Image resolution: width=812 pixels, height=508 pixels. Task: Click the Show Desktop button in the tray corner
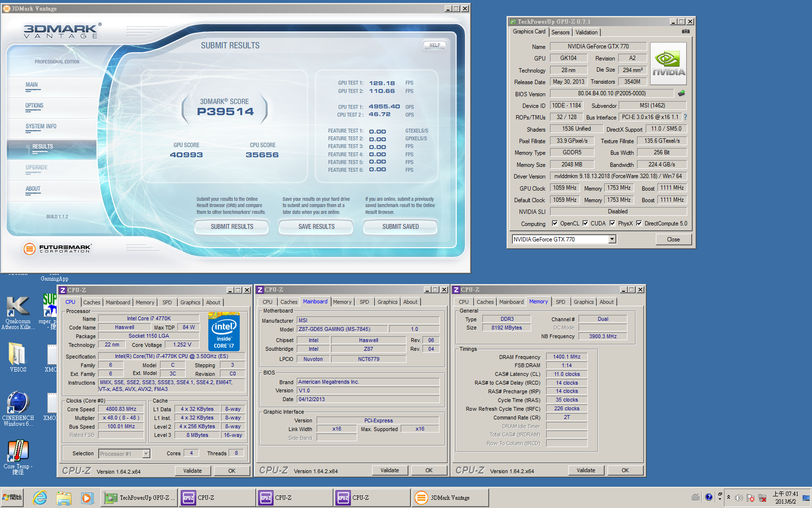pyautogui.click(x=806, y=498)
